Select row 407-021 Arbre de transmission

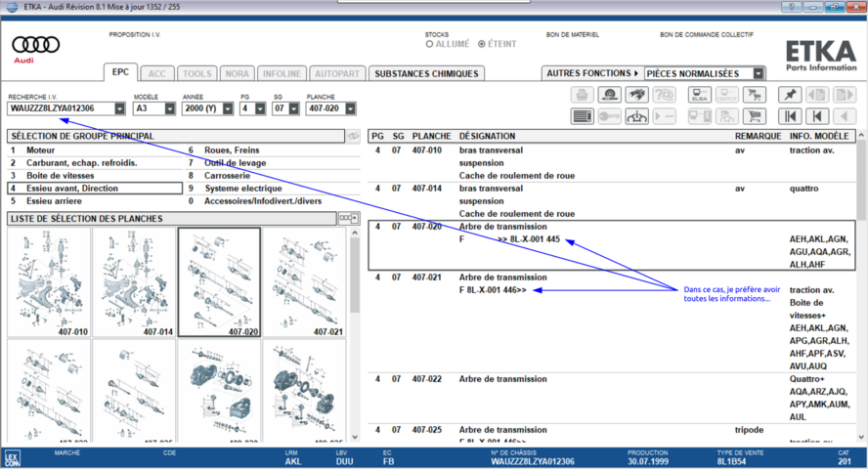click(x=612, y=321)
